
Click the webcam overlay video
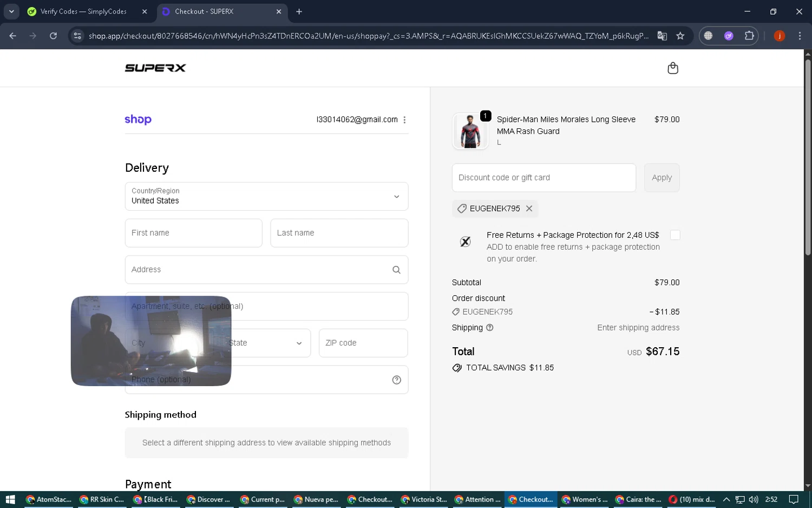tap(151, 341)
